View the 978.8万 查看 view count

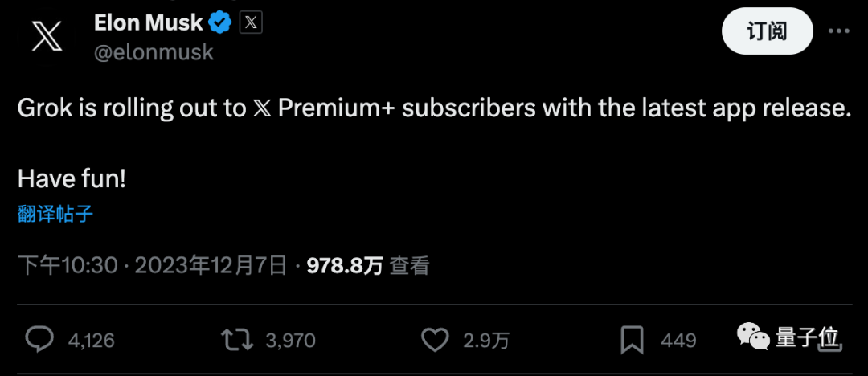368,267
